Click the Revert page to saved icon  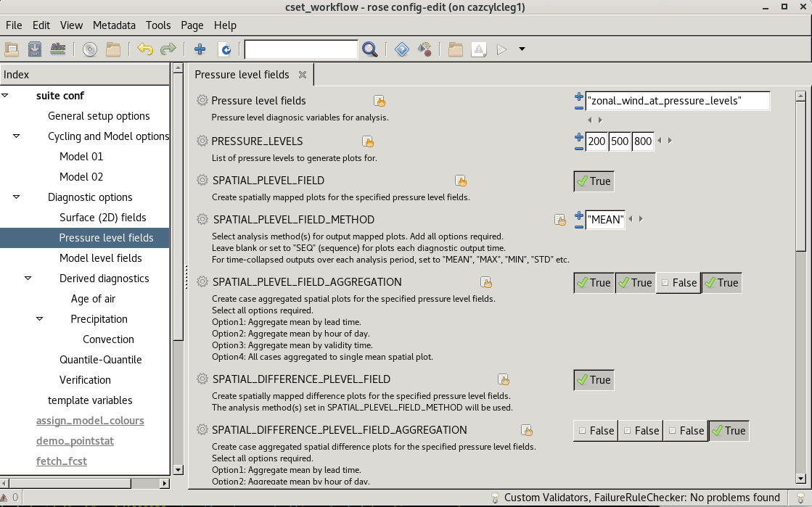(x=225, y=49)
